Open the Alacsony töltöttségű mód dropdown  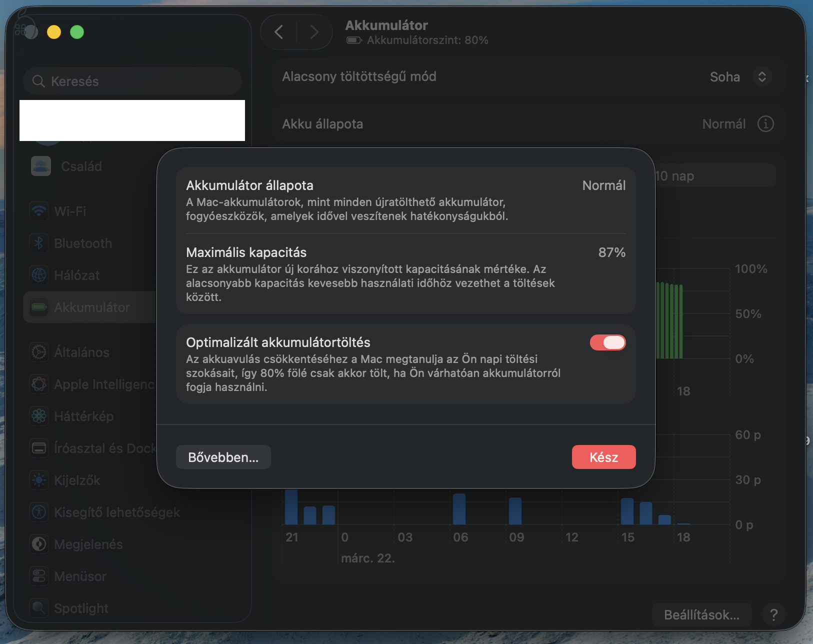click(x=761, y=76)
